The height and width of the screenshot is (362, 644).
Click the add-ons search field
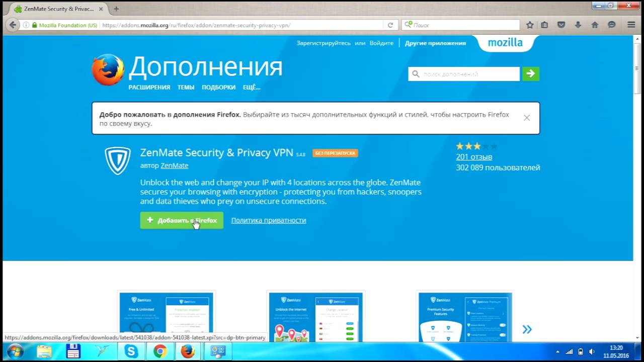(x=464, y=74)
